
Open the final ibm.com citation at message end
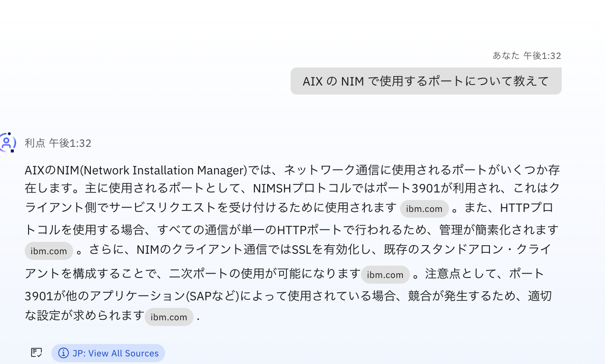click(169, 317)
